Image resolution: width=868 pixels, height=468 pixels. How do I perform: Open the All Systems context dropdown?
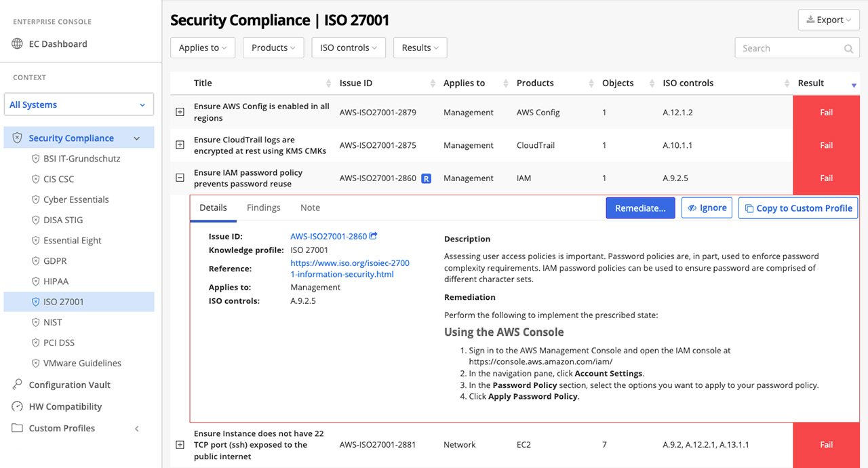79,105
